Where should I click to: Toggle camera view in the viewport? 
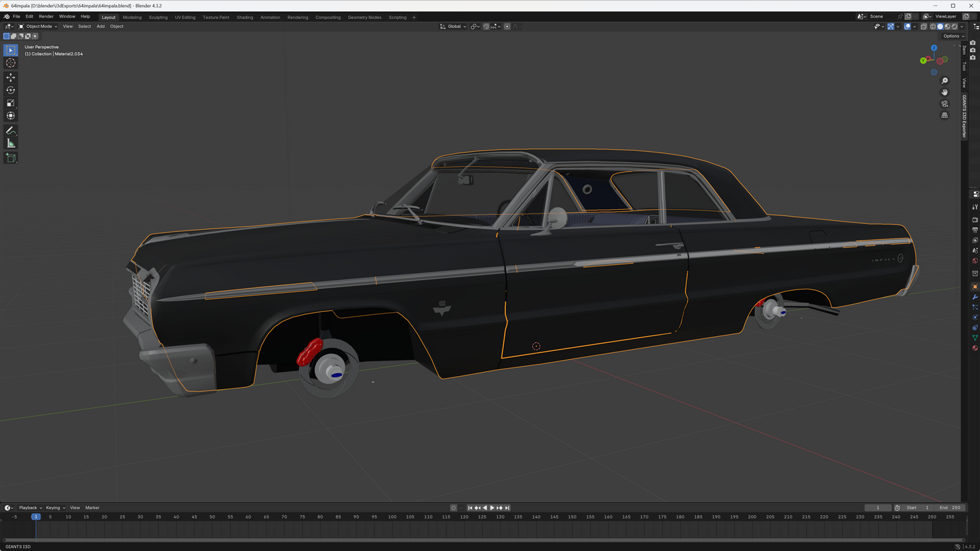[944, 104]
